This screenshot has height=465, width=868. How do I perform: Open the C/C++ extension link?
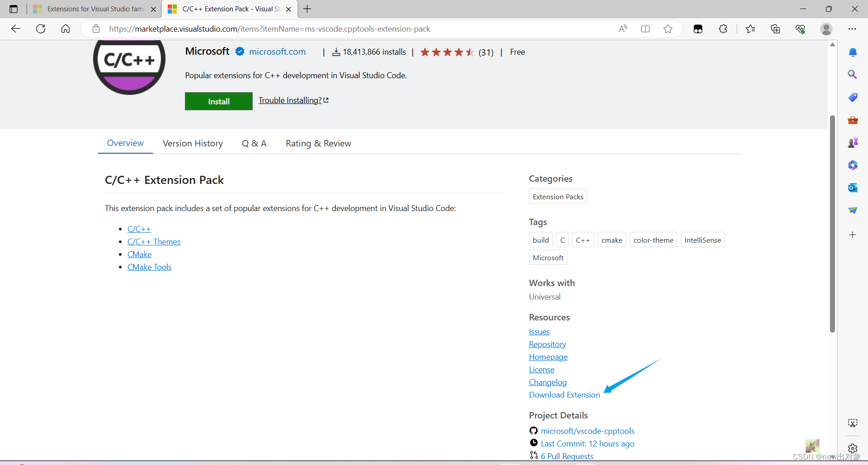139,229
